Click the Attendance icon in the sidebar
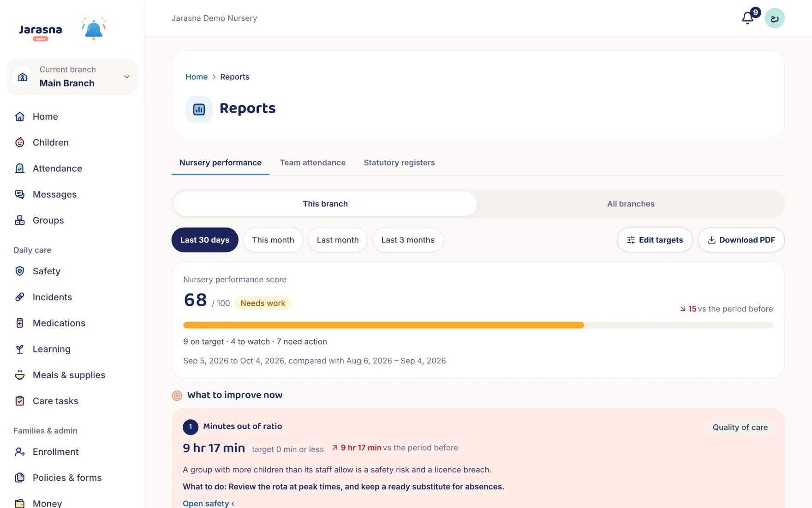 (x=20, y=169)
